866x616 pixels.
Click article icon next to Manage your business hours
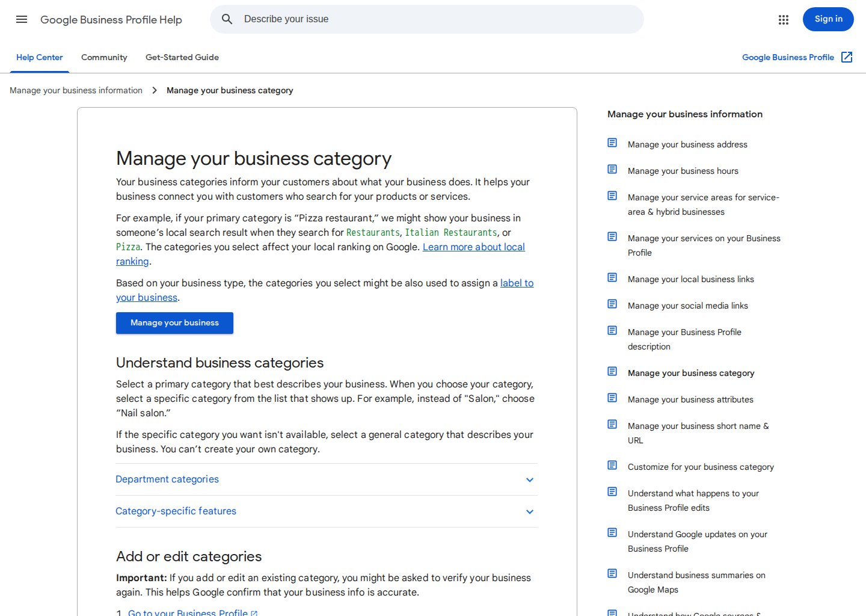click(612, 170)
